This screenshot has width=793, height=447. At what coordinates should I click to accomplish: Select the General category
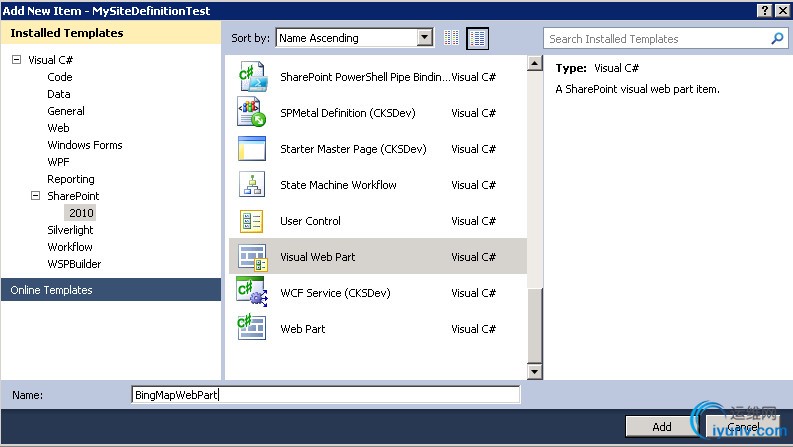pos(66,111)
